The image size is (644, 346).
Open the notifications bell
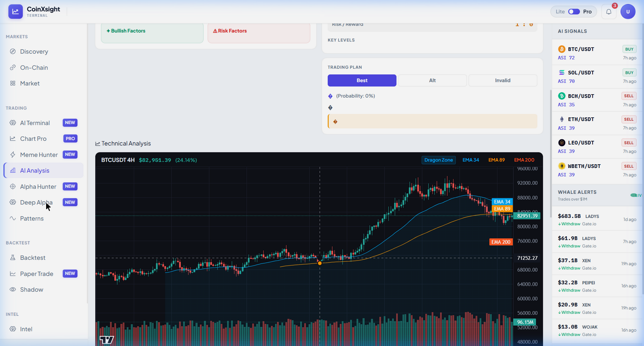[609, 12]
